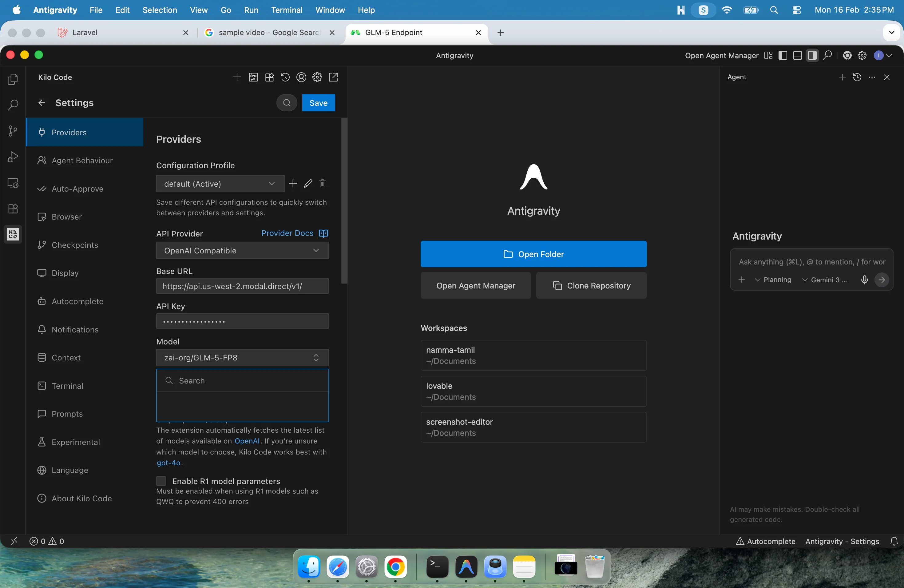Save the provider settings
The width and height of the screenshot is (904, 588).
click(318, 102)
